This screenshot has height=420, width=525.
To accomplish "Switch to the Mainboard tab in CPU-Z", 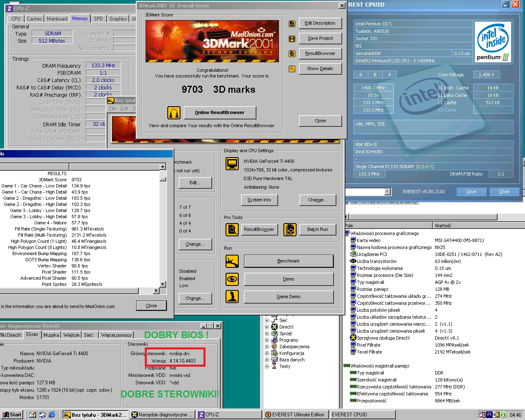I will coord(57,19).
